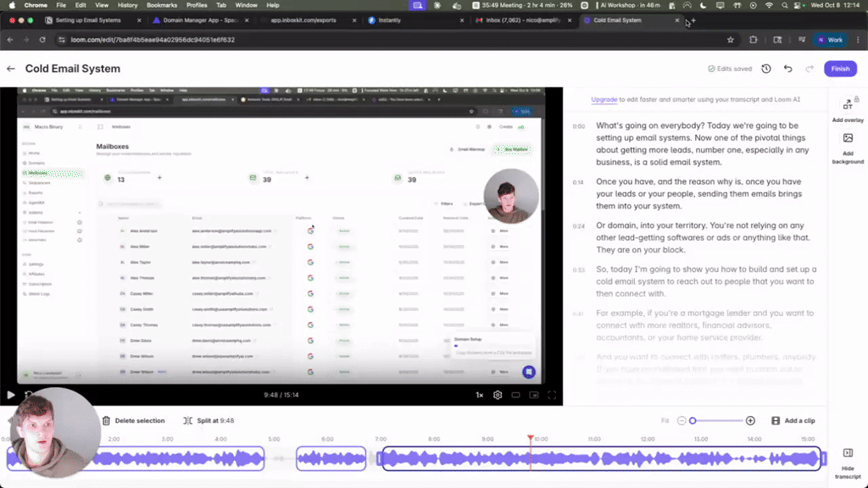Click the Upgrade link in transcript panel
868x488 pixels.
pyautogui.click(x=604, y=100)
